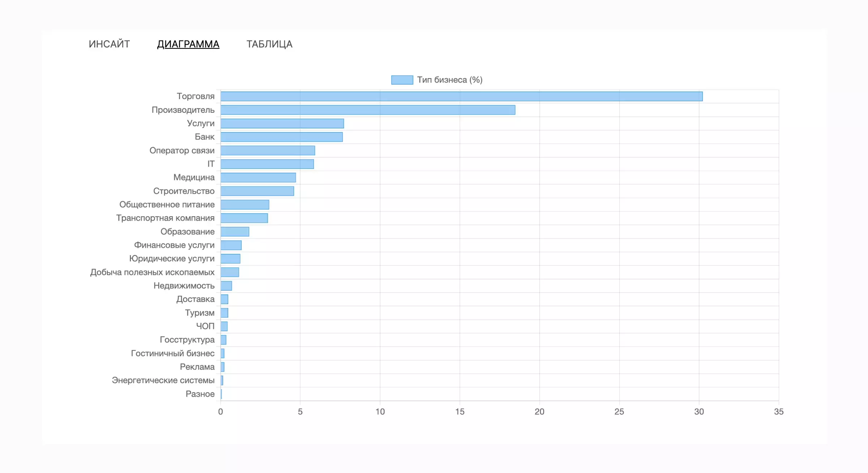
Task: Click the Медицина bar
Action: pos(258,178)
